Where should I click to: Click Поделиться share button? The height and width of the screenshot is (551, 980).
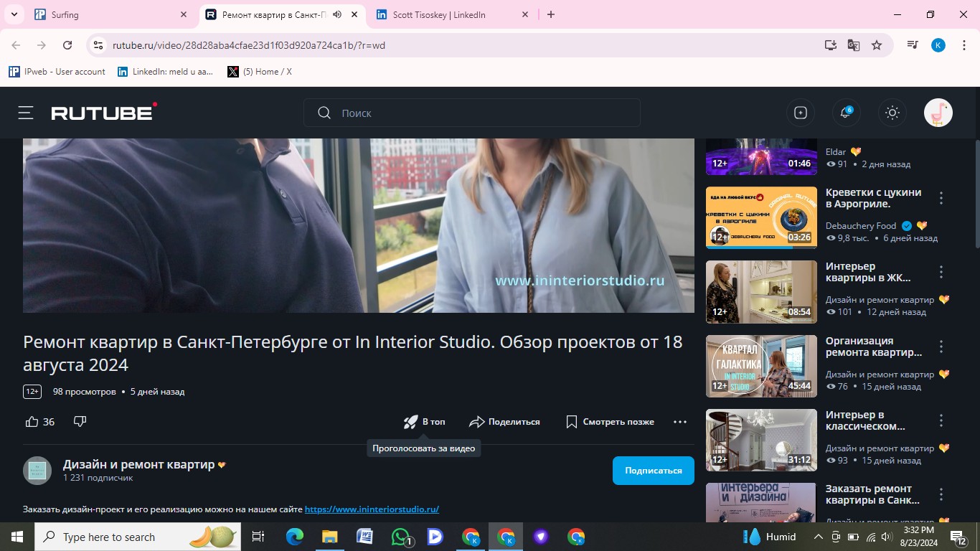pyautogui.click(x=504, y=422)
